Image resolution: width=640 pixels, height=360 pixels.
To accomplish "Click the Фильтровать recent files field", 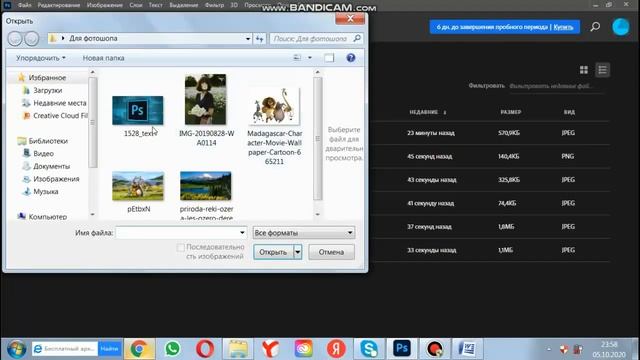I will (x=555, y=86).
